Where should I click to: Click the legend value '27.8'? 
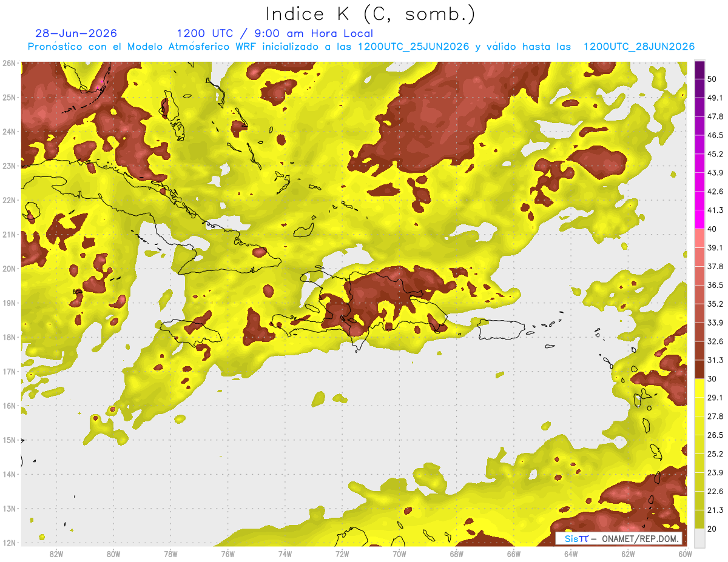[715, 416]
